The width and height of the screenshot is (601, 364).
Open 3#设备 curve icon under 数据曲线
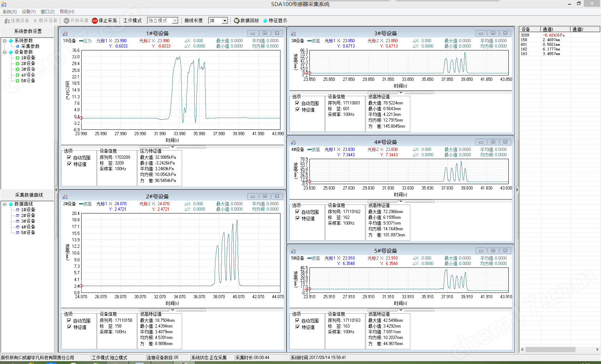coord(18,221)
